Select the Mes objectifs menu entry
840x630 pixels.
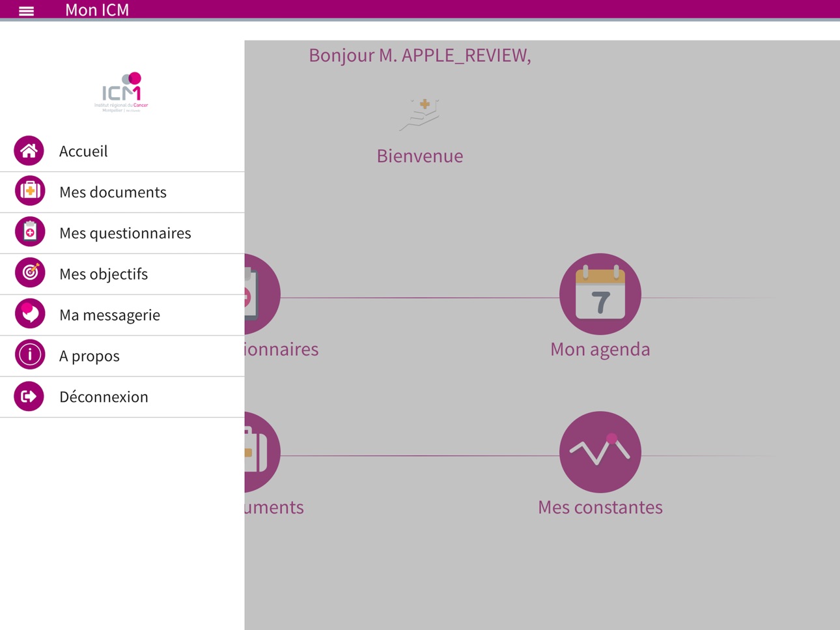[122, 274]
